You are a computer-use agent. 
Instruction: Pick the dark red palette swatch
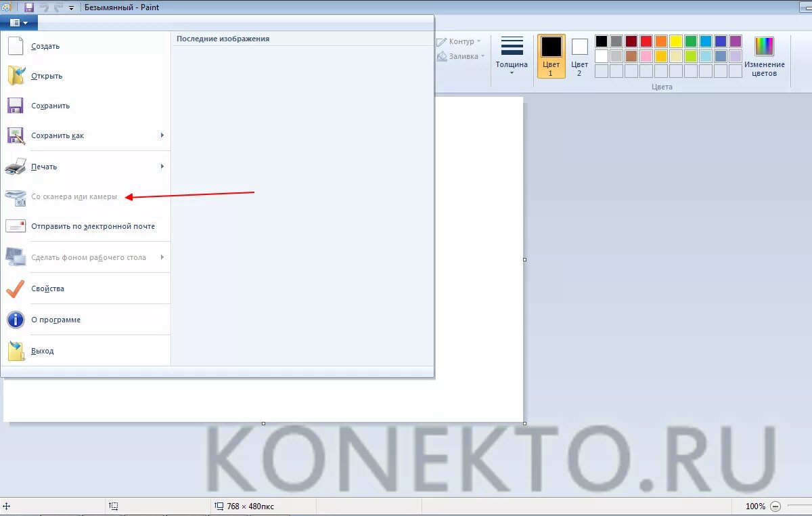pyautogui.click(x=631, y=41)
